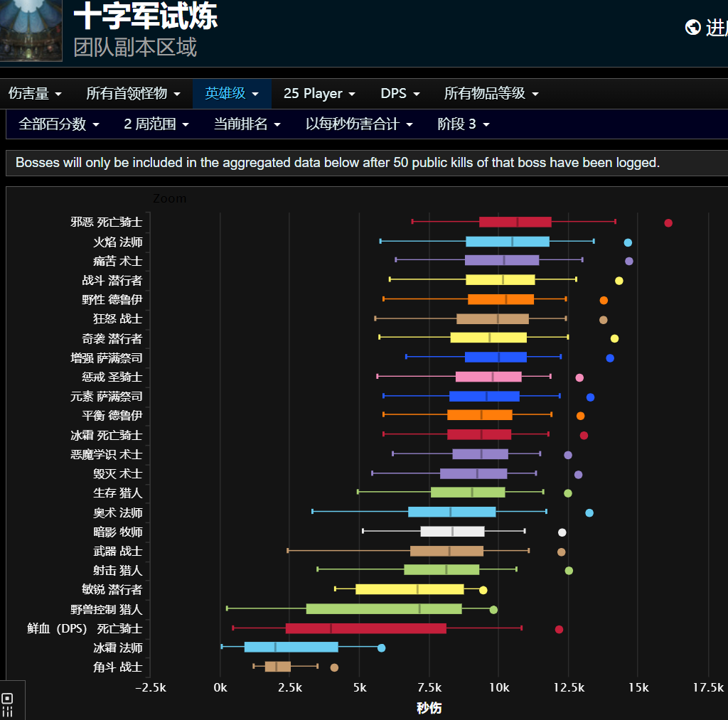Click the mixer sliders icon in bottom-left corner
Viewport: 728px width, 720px height.
(x=7, y=711)
